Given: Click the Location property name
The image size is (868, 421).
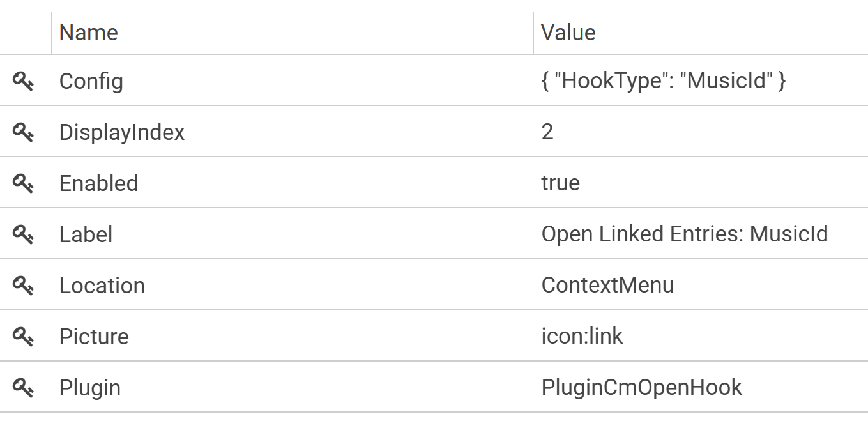Looking at the screenshot, I should [x=102, y=286].
